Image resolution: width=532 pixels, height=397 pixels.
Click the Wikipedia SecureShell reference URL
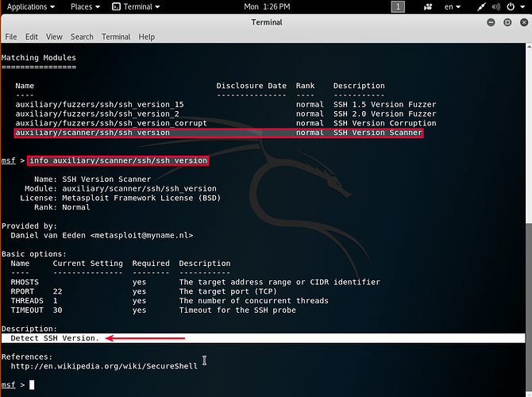(104, 366)
